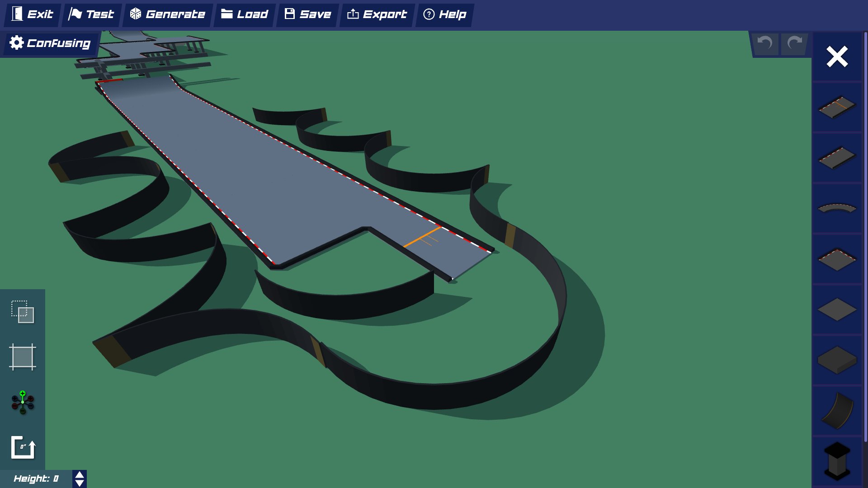Open the Confusing track settings gear

16,43
